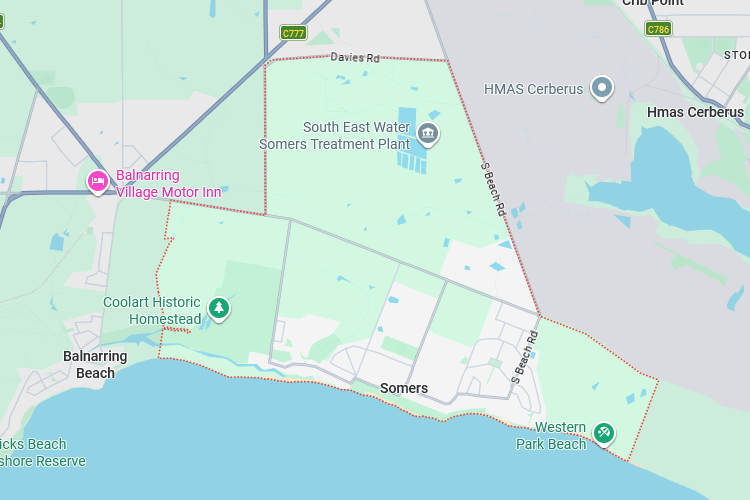This screenshot has width=750, height=500.
Task: Click the C786 route badge
Action: click(x=658, y=29)
